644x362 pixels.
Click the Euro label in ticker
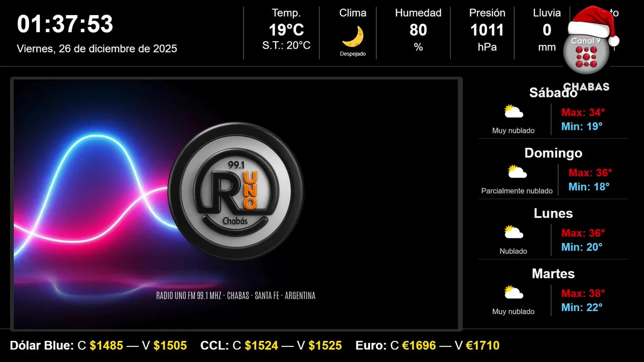(371, 345)
